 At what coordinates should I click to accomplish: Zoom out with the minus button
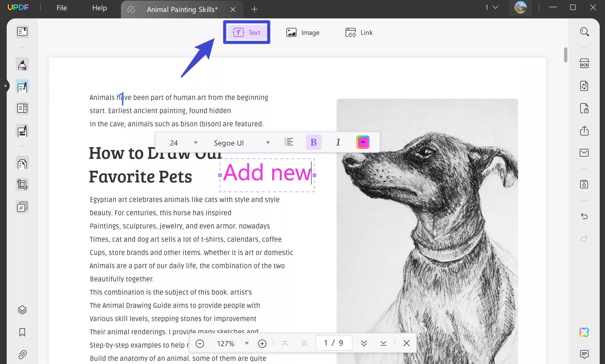(200, 343)
